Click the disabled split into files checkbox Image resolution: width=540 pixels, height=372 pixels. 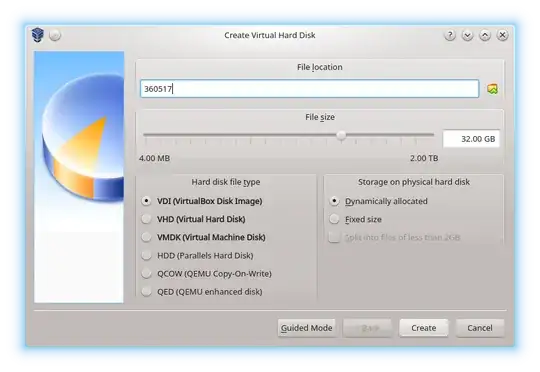[x=394, y=237]
